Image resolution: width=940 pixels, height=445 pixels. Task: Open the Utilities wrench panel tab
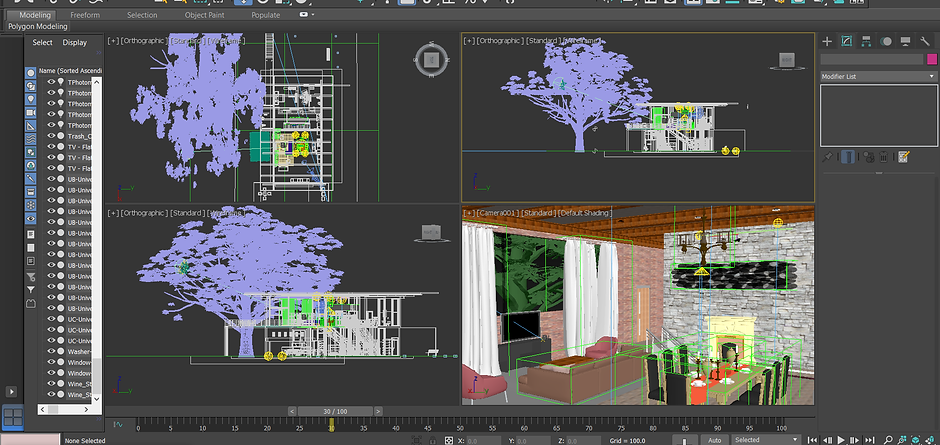pos(924,41)
